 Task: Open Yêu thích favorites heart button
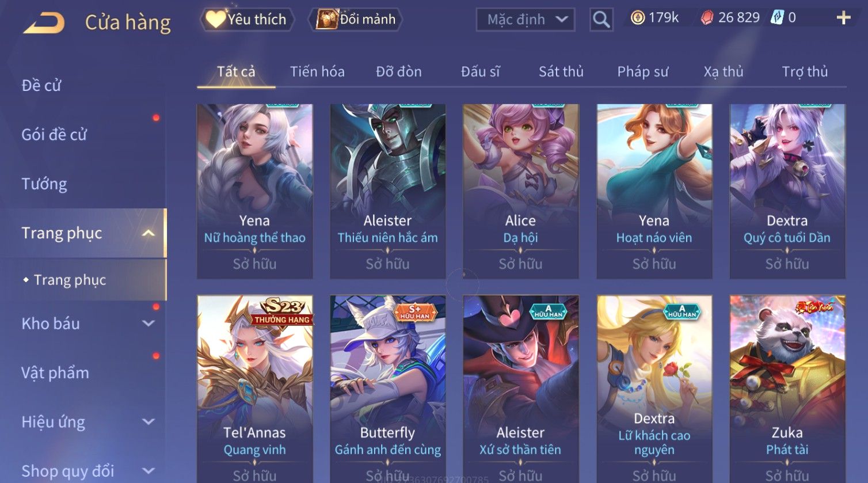tap(247, 20)
